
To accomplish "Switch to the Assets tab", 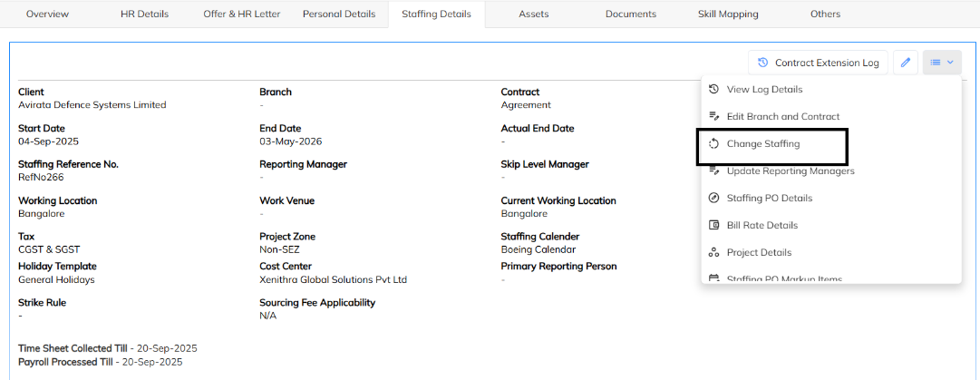I will pos(536,14).
